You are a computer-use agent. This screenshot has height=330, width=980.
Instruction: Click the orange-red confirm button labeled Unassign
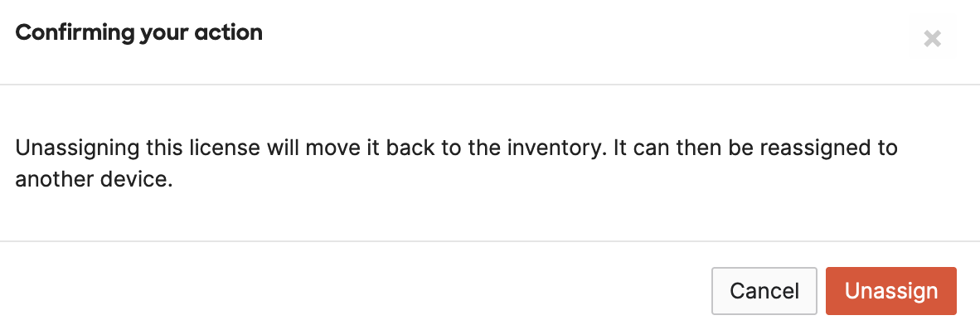(x=890, y=291)
